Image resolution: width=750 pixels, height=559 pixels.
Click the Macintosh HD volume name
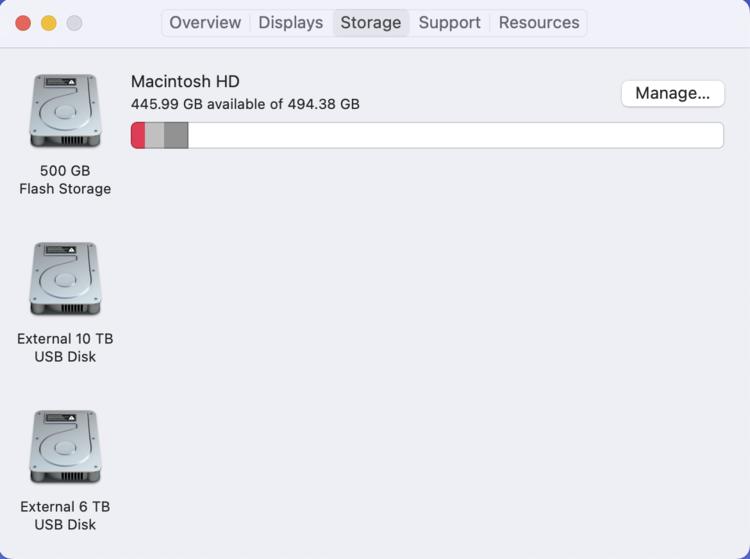click(185, 82)
